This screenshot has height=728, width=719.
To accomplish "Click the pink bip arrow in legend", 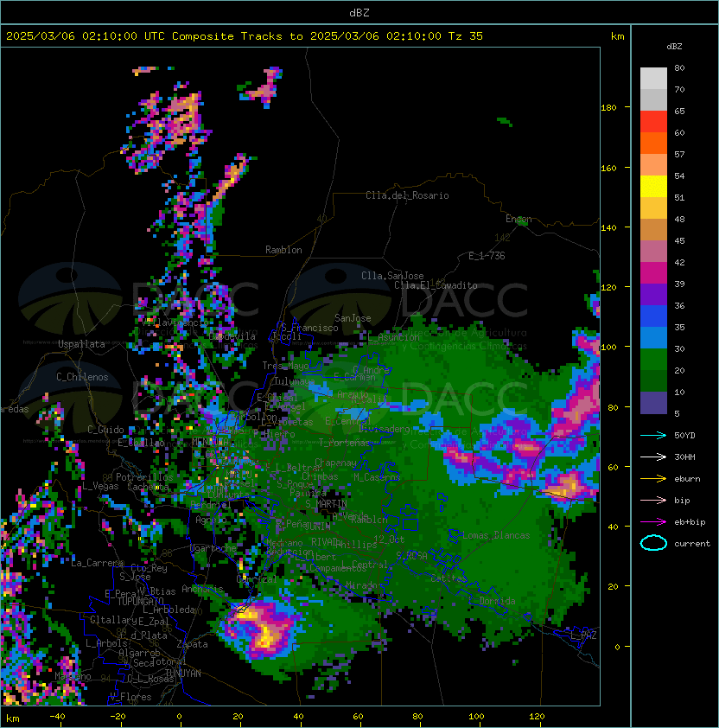I will (x=653, y=501).
